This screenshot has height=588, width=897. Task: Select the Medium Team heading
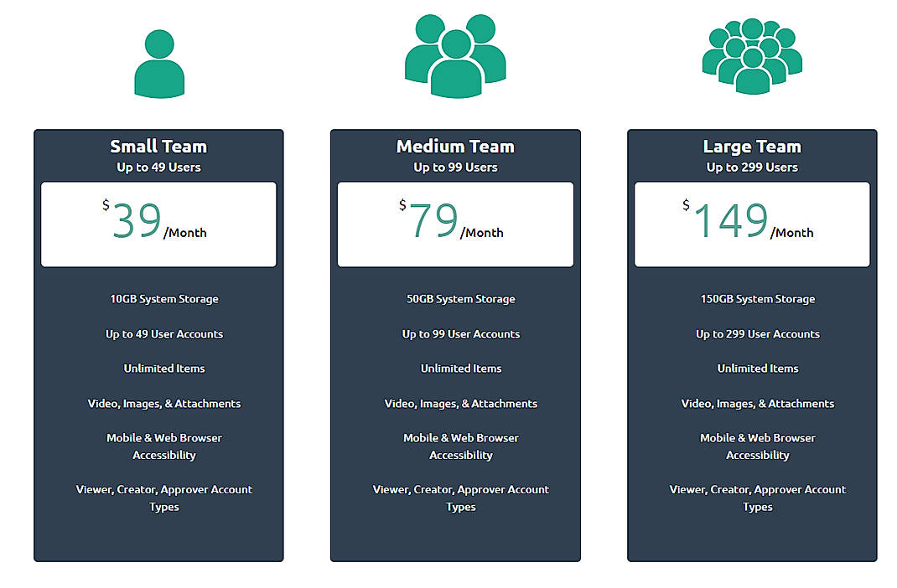tap(455, 147)
